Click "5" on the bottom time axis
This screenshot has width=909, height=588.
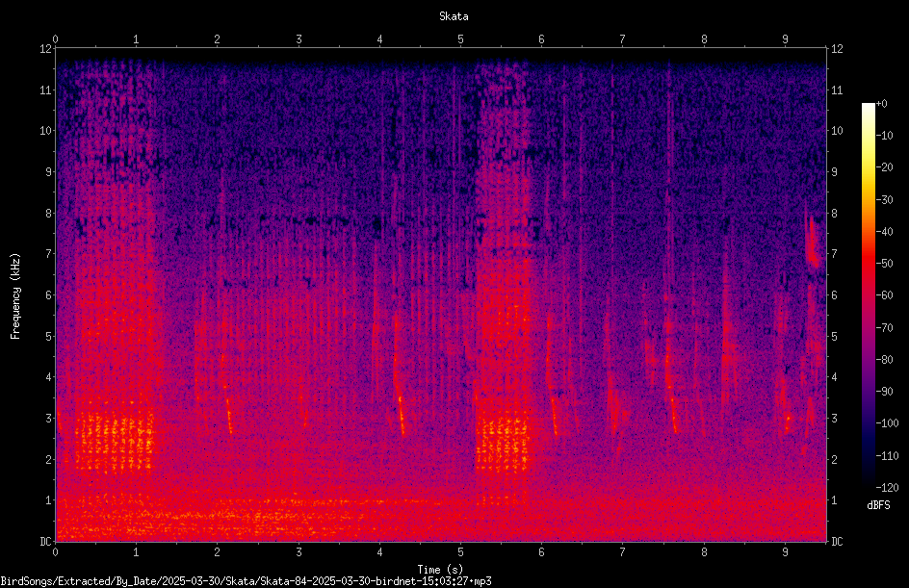[460, 552]
